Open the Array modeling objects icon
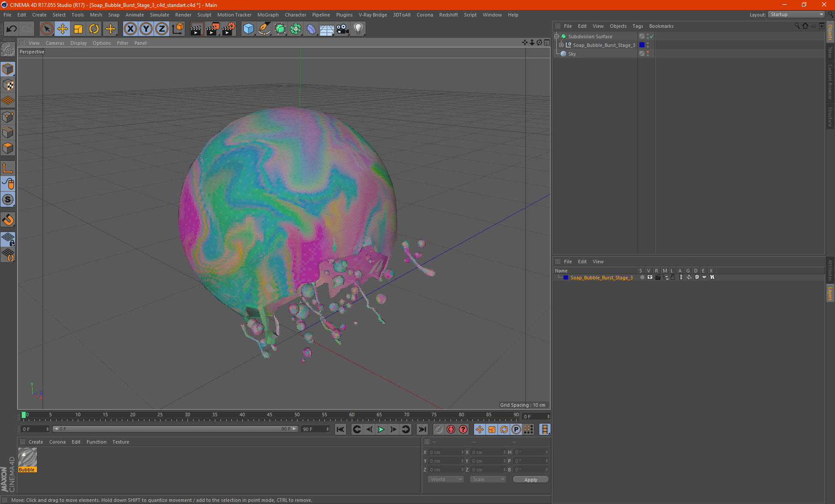 (x=296, y=29)
